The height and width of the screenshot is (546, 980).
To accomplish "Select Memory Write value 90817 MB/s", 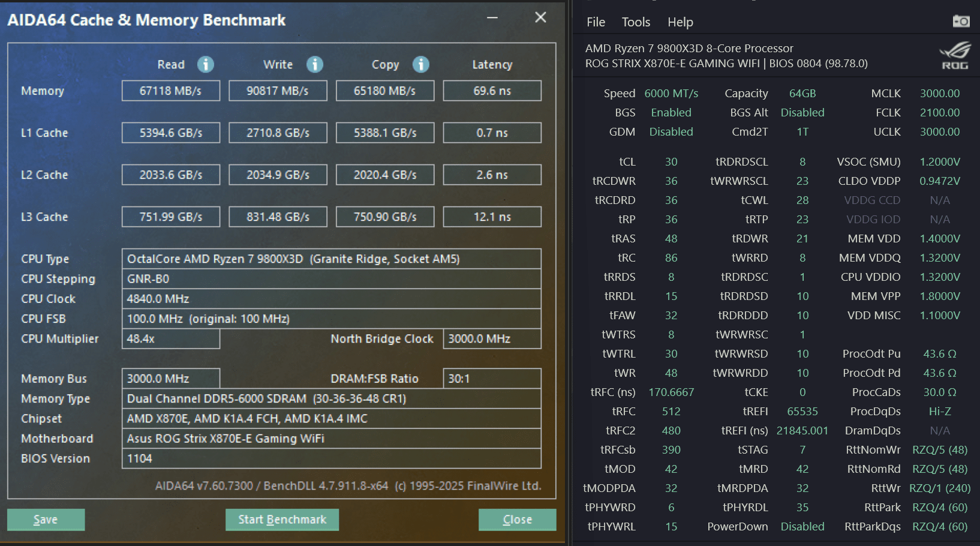I will tap(278, 91).
